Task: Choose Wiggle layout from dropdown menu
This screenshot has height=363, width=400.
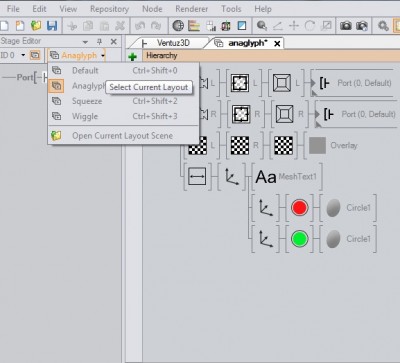Action: [x=124, y=117]
